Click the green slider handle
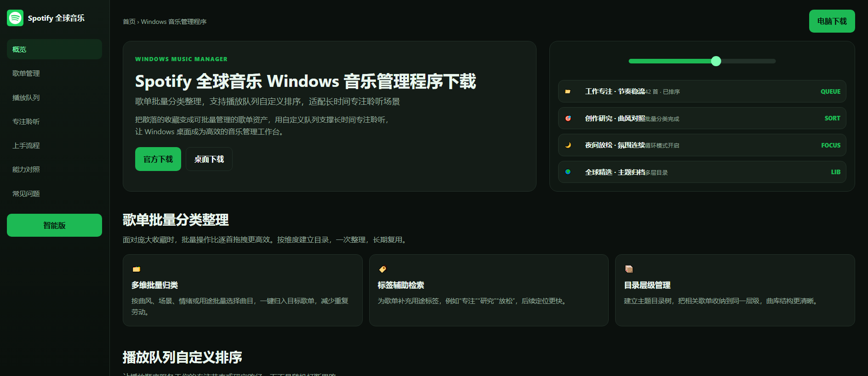The width and height of the screenshot is (868, 376). 716,61
